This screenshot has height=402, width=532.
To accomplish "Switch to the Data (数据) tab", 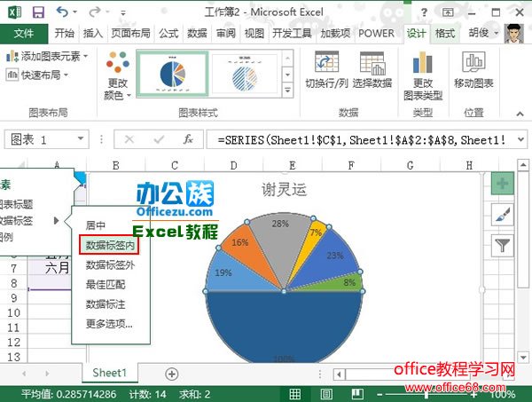I will coord(197,33).
